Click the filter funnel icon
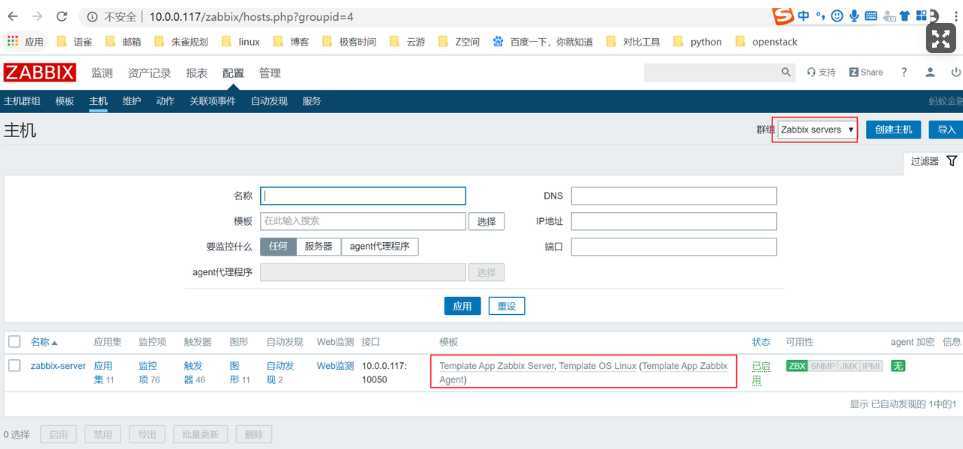963x449 pixels. click(951, 161)
